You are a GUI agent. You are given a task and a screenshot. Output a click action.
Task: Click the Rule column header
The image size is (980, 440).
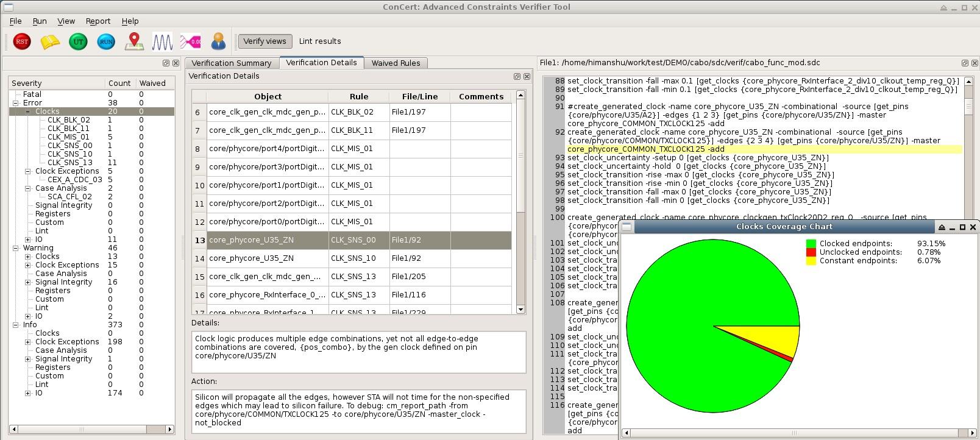pos(358,96)
